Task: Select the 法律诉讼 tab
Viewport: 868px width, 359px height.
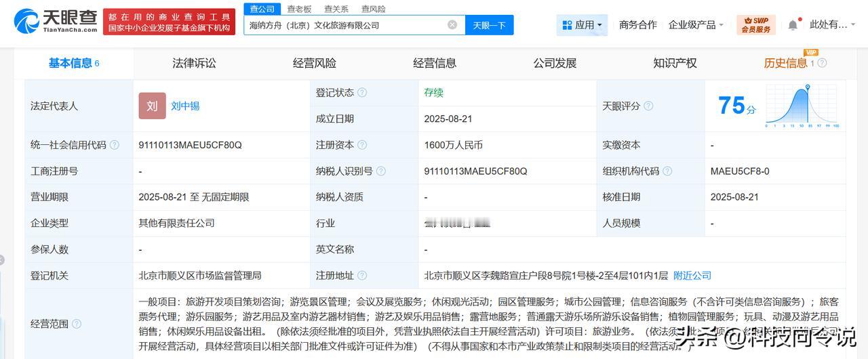Action: [x=194, y=63]
